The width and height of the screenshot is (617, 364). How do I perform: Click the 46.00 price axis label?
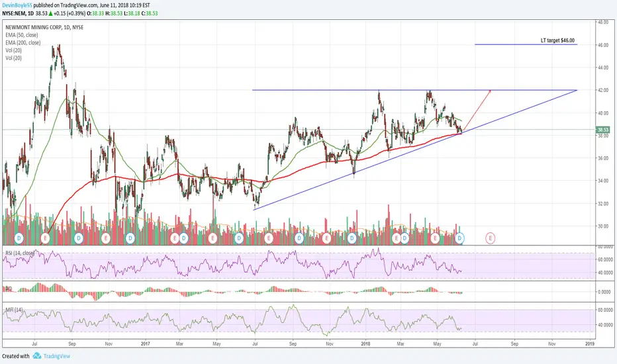[x=603, y=45]
